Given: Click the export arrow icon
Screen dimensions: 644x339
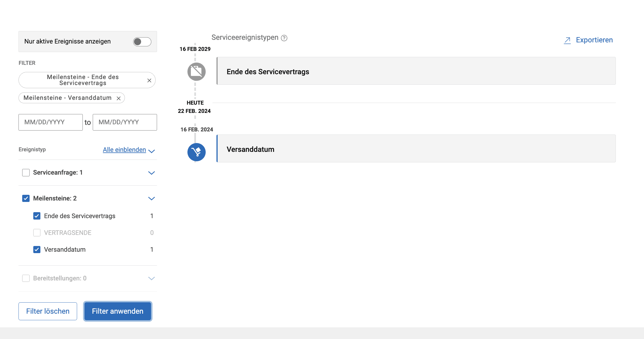Looking at the screenshot, I should pyautogui.click(x=567, y=40).
